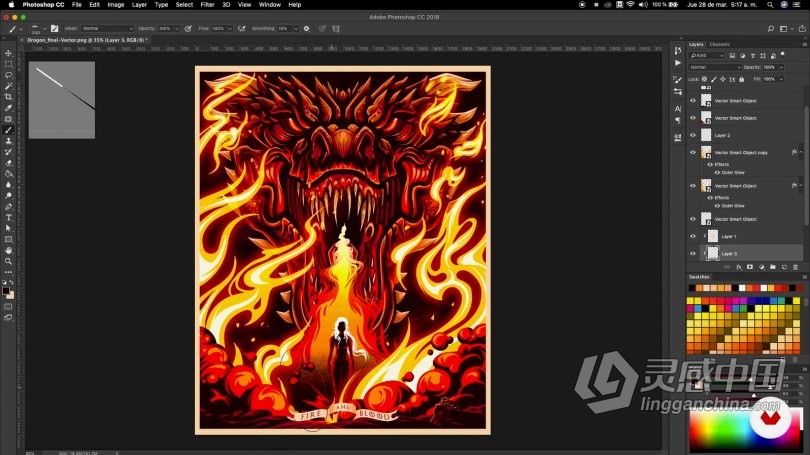Select the Clone Stamp tool
Screen dimensions: 810x455
tap(8, 141)
